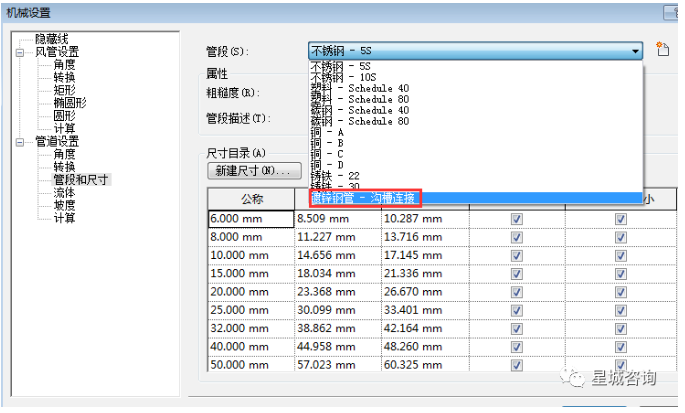Viewport: 685px width, 413px height.
Task: Select 隐藏线 in the settings tree
Action: pos(52,39)
